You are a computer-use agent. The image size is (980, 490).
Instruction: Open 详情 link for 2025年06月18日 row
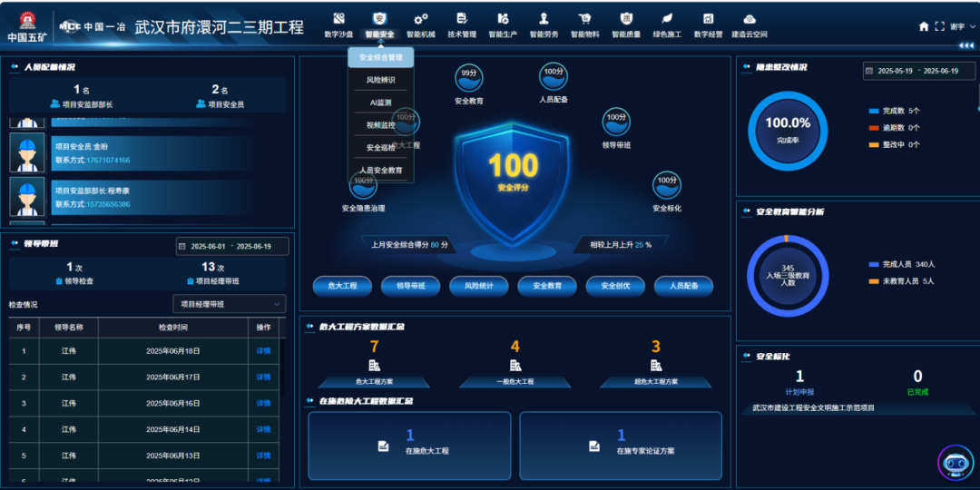pos(263,351)
